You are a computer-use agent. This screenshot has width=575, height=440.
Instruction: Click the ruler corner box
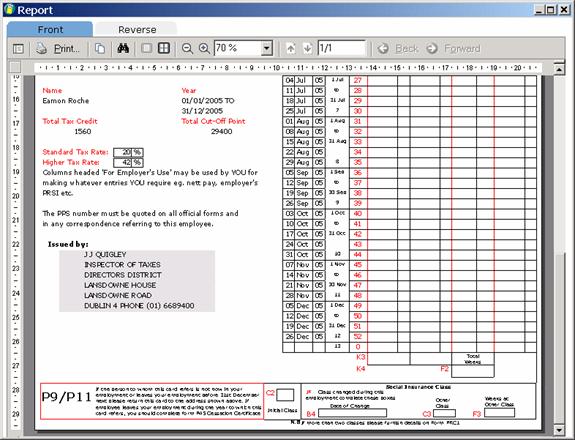pyautogui.click(x=15, y=67)
